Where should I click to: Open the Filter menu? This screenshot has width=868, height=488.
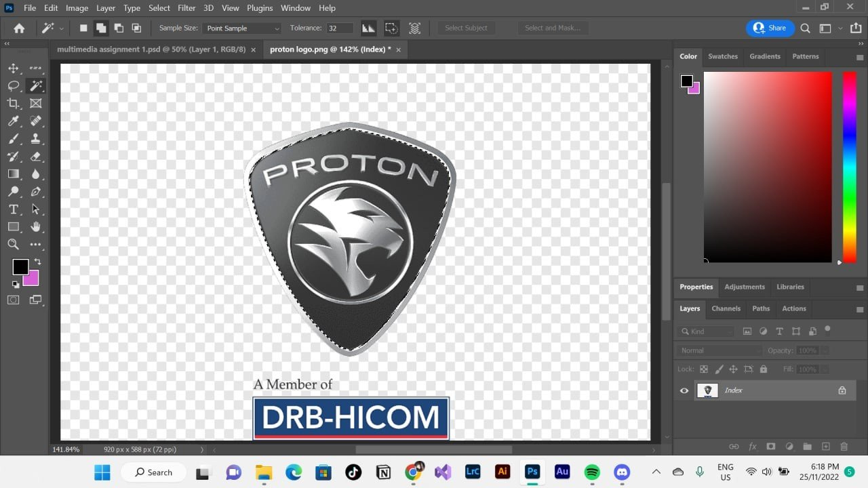click(186, 8)
